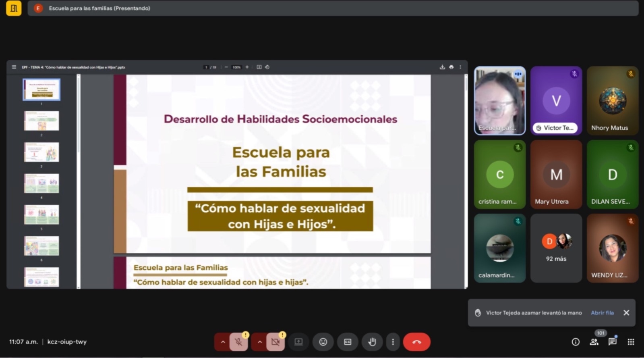The width and height of the screenshot is (644, 358).
Task: Show the participants list
Action: point(594,342)
